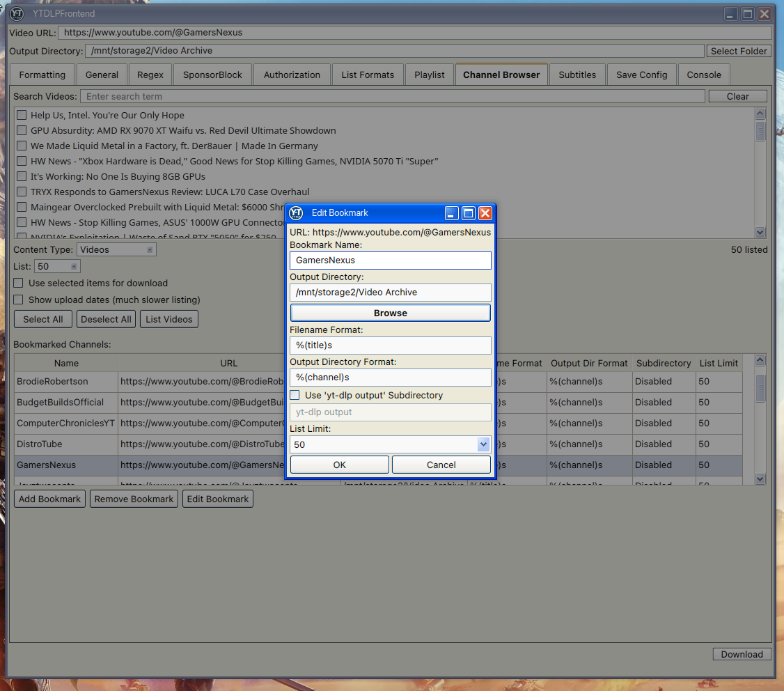The height and width of the screenshot is (691, 784).
Task: Check video 'HW News - Stop Killing Games, ASUS'
Action: pyautogui.click(x=22, y=222)
